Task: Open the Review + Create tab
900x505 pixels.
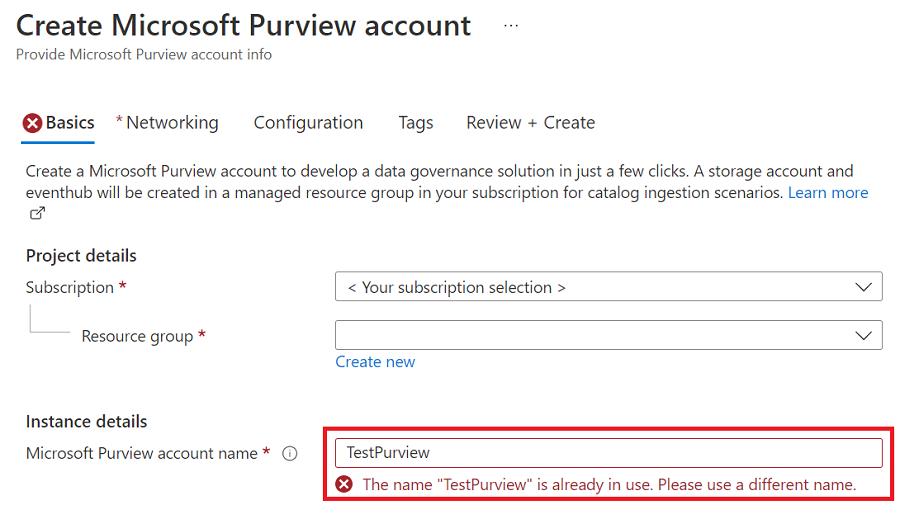Action: [530, 123]
